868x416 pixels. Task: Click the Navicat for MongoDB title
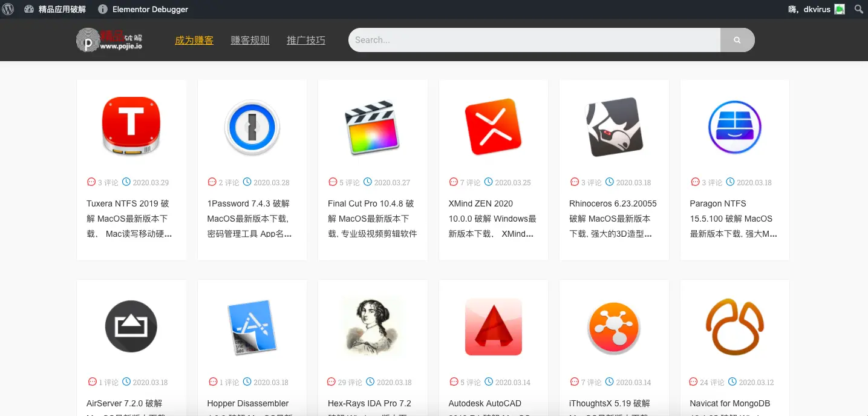pyautogui.click(x=730, y=403)
